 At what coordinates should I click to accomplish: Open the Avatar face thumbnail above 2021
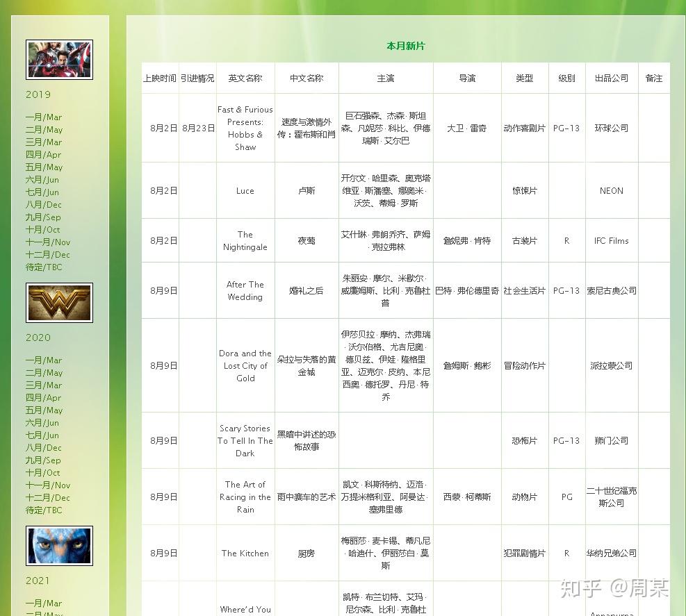tap(59, 546)
